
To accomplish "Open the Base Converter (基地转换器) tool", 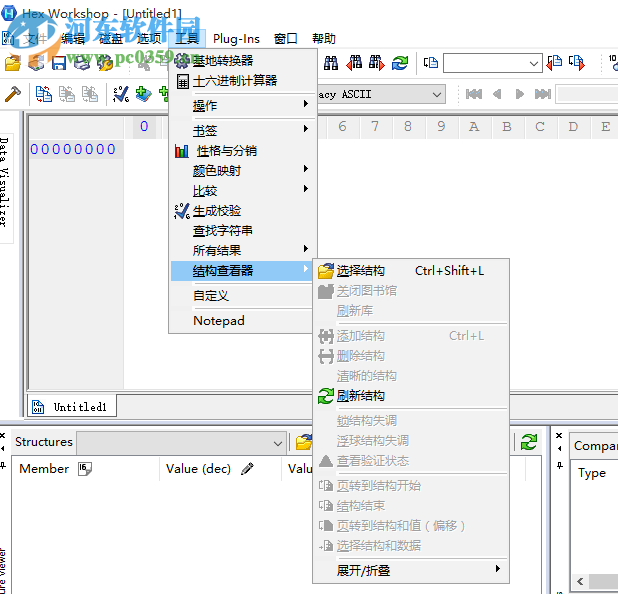I will pyautogui.click(x=242, y=60).
